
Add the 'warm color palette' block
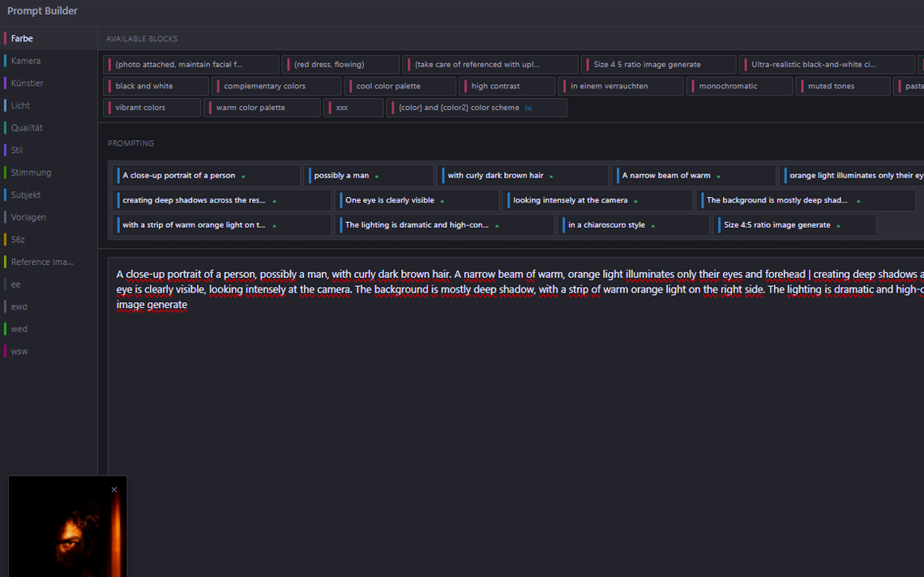(250, 108)
